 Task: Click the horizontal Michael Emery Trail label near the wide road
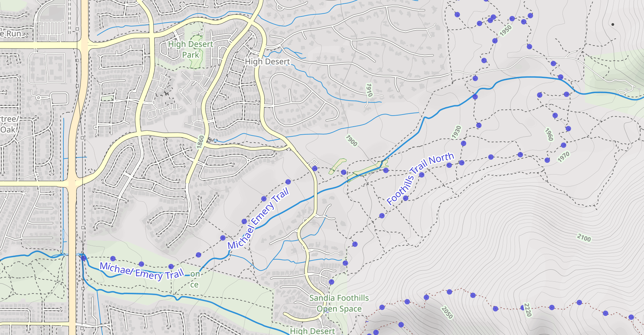click(x=142, y=271)
